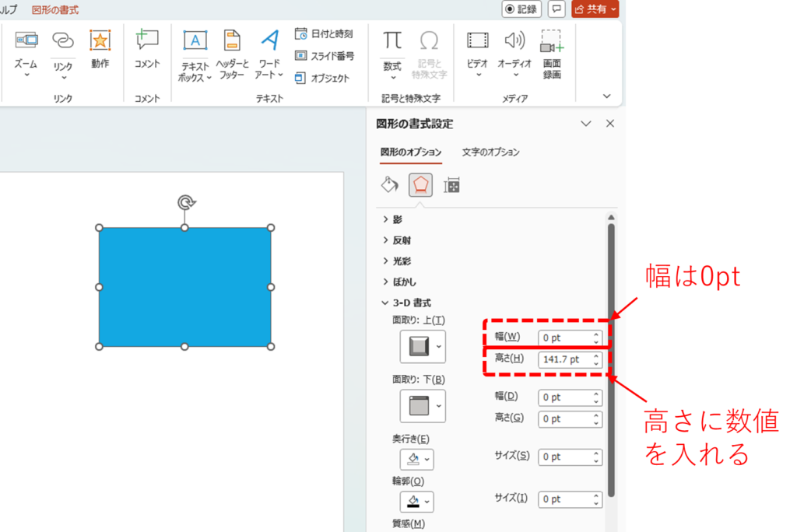Click the ズーム (Zoom) icon in ribbon
The image size is (797, 532).
pos(26,41)
